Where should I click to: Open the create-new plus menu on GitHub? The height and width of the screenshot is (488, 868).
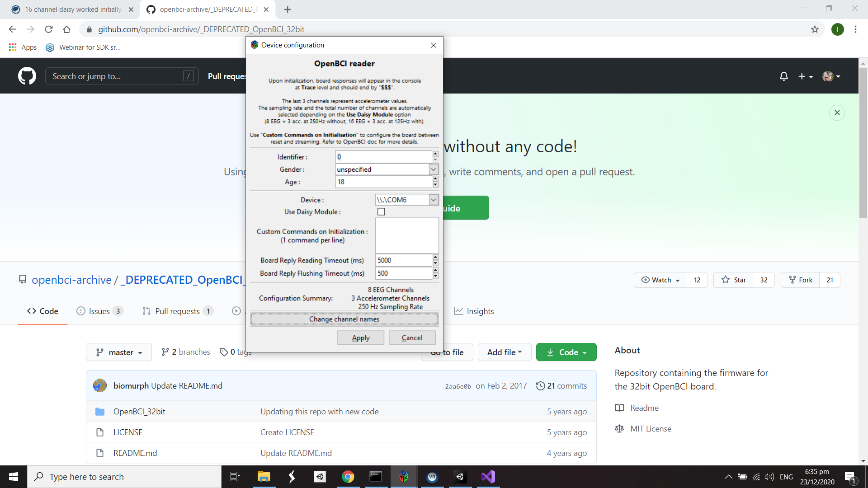[x=805, y=76]
